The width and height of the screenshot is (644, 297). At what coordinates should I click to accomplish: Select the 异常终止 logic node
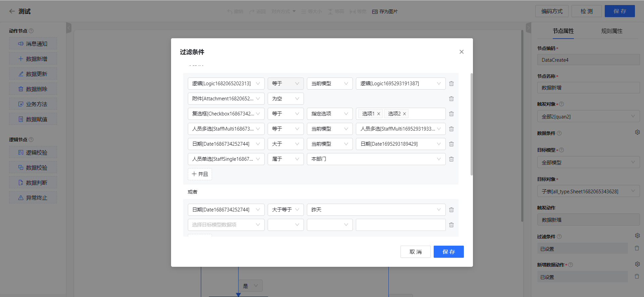[33, 198]
